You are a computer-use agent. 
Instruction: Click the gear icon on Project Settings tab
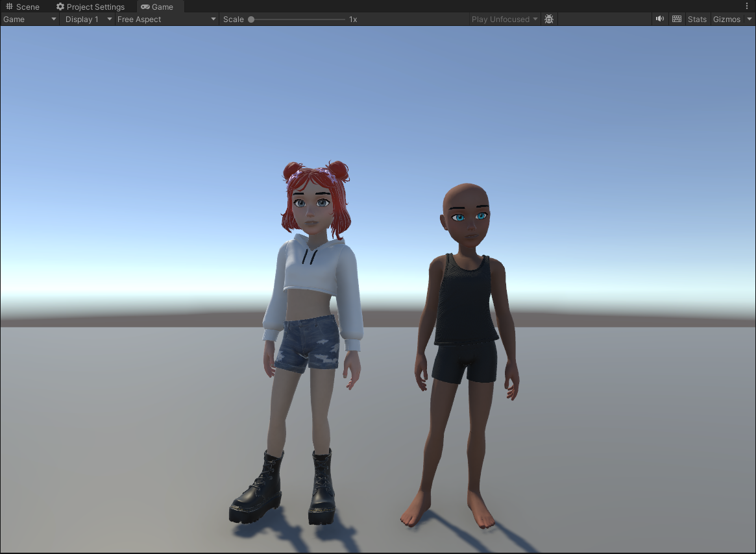pos(60,6)
